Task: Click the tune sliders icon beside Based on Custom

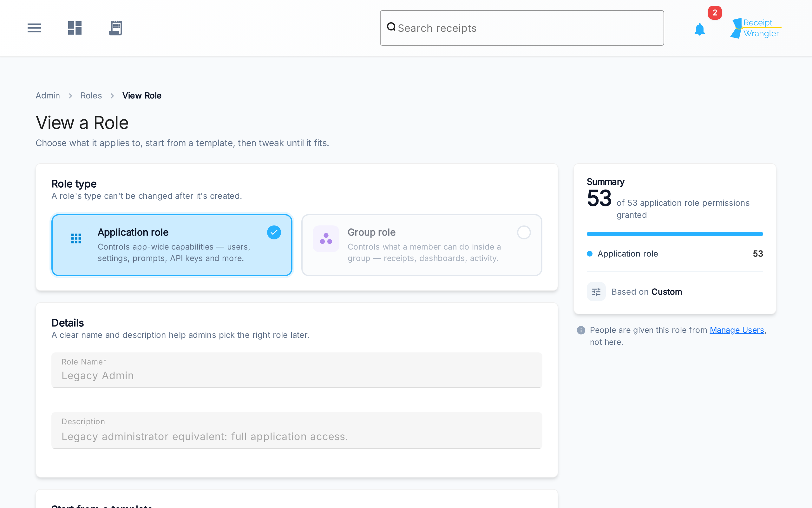Action: (596, 292)
